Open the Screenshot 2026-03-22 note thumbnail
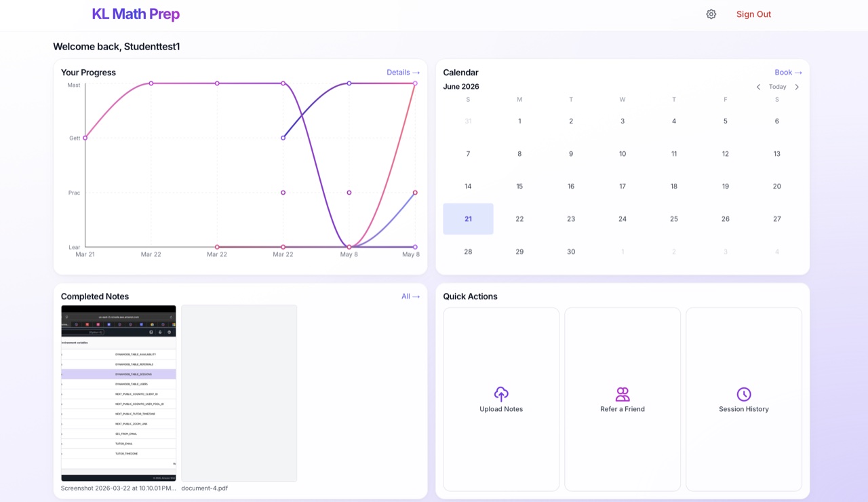Screen dimensions: 868x502 click(119, 393)
